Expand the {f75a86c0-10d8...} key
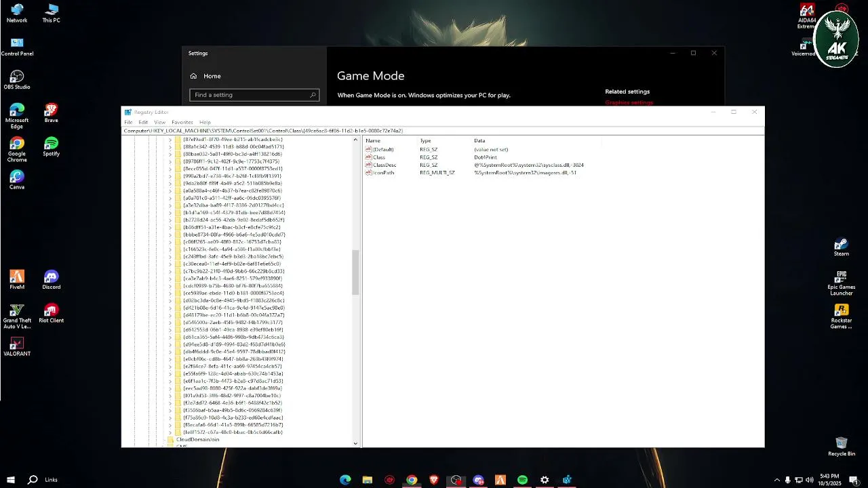 tap(170, 417)
